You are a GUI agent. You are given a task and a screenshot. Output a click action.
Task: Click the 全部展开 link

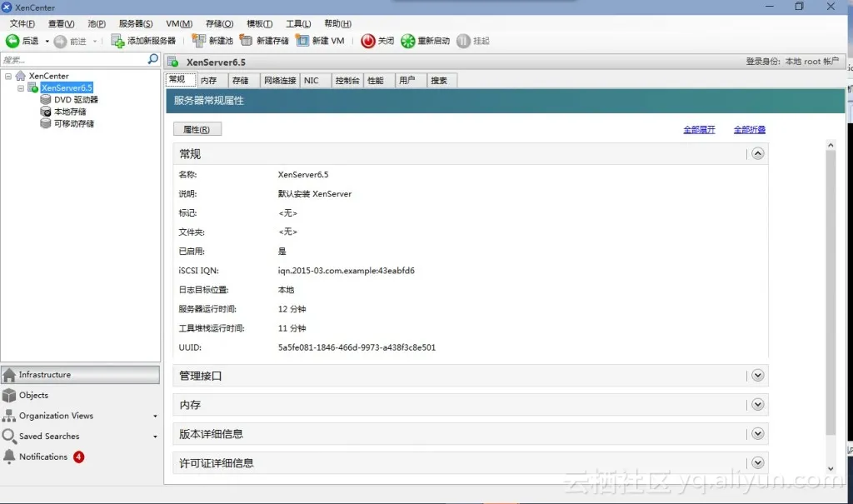pos(699,129)
